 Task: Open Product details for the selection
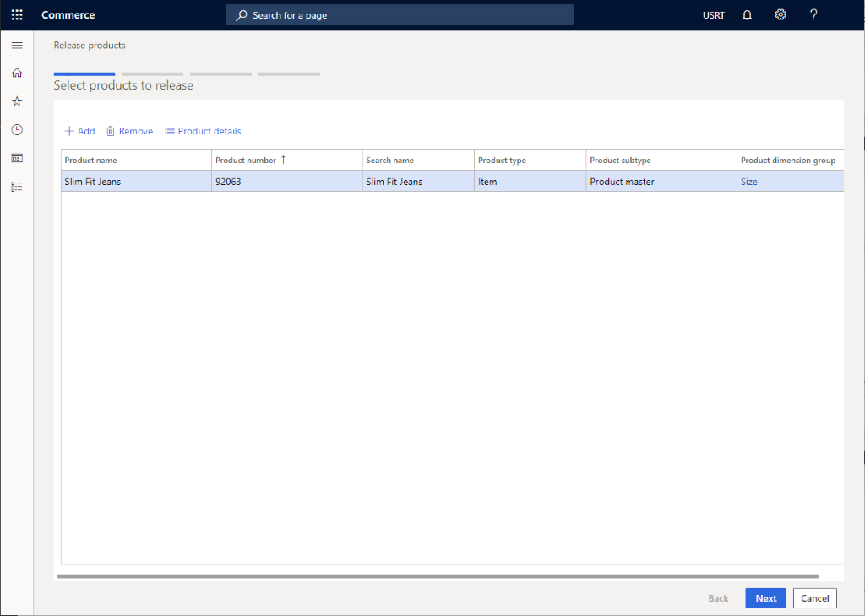coord(203,131)
